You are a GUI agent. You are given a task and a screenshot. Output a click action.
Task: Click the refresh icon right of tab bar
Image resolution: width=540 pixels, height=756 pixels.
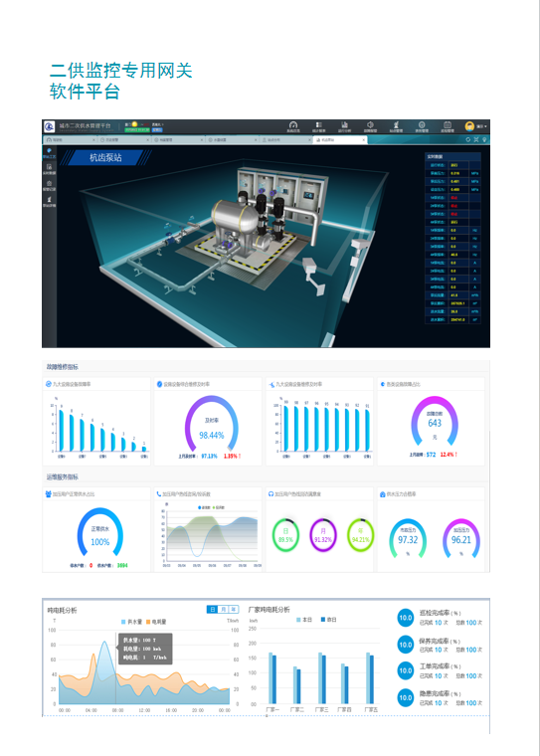click(x=467, y=139)
